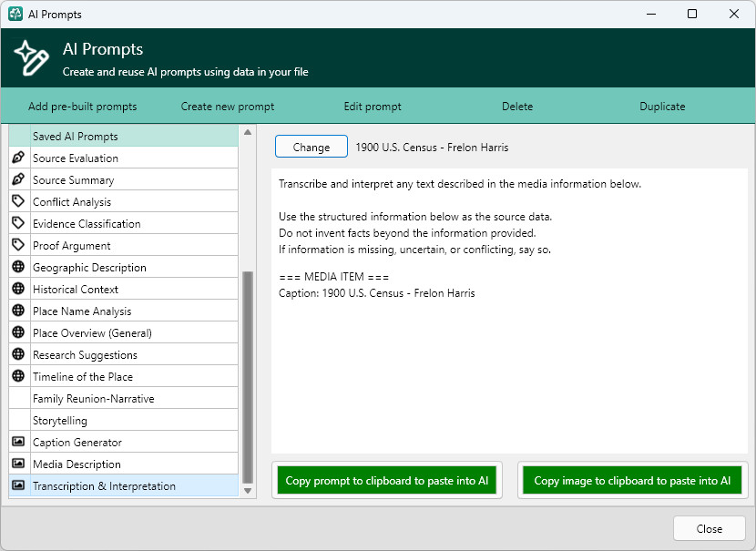Click the Change button
Image resolution: width=756 pixels, height=551 pixels.
pyautogui.click(x=312, y=147)
